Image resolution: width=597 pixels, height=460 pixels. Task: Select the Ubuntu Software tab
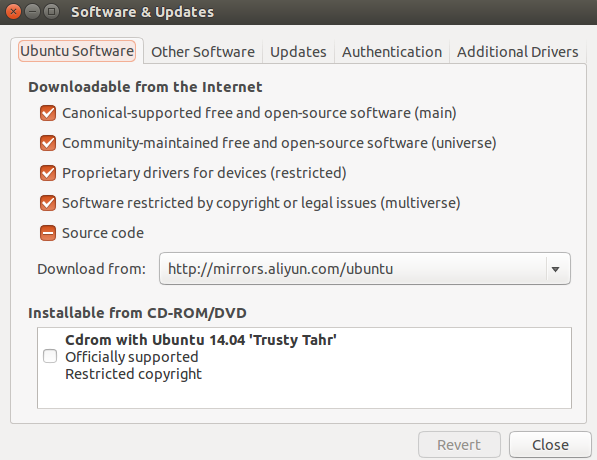click(77, 51)
